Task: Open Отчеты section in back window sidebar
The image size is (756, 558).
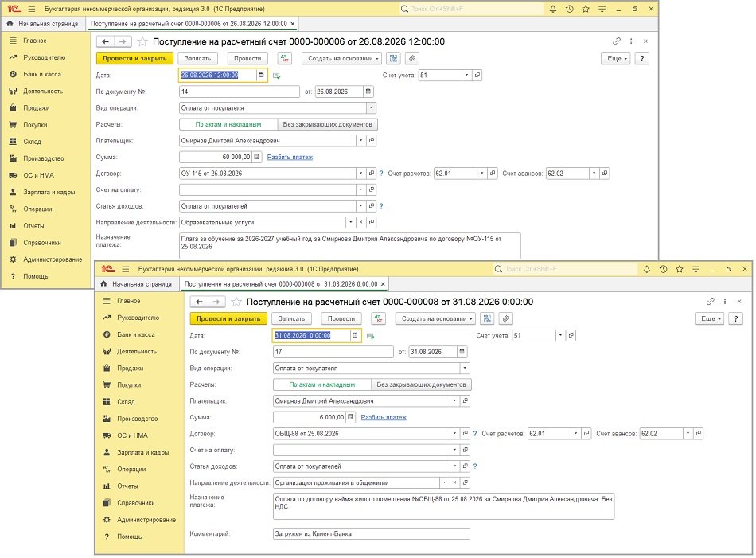Action: point(33,226)
